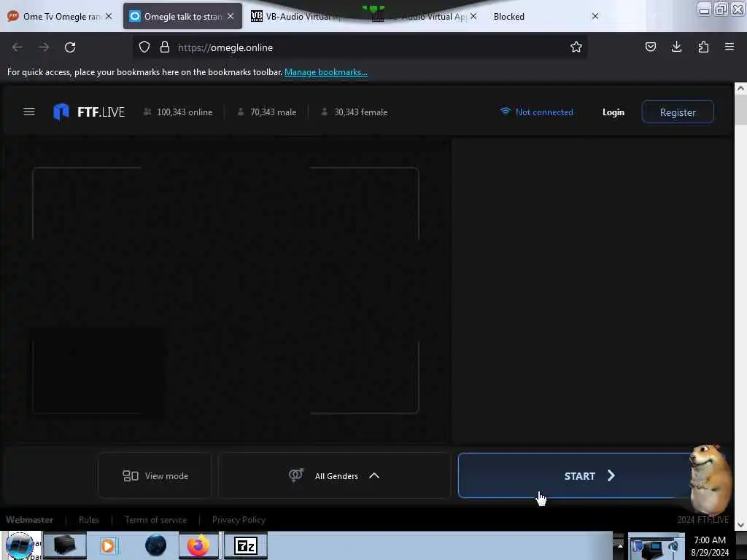Viewport: 747px width, 560px height.
Task: Open the Extensions puzzle icon
Action: (x=703, y=47)
